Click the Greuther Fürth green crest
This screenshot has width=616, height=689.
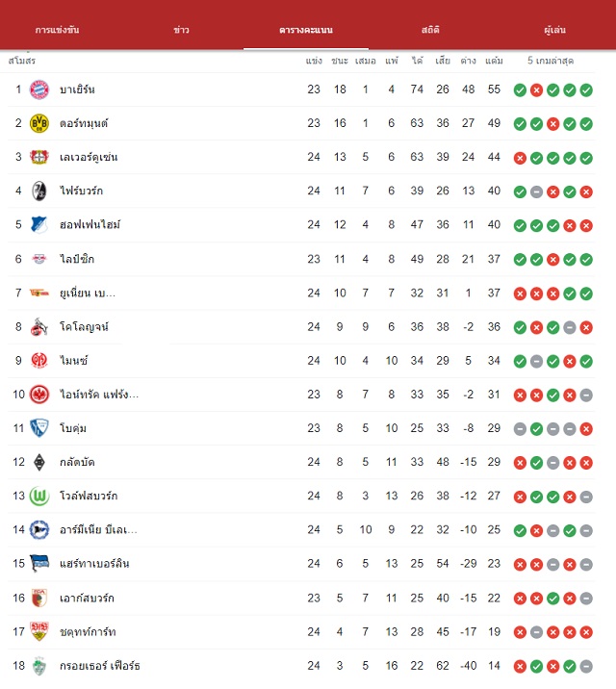pyautogui.click(x=39, y=666)
